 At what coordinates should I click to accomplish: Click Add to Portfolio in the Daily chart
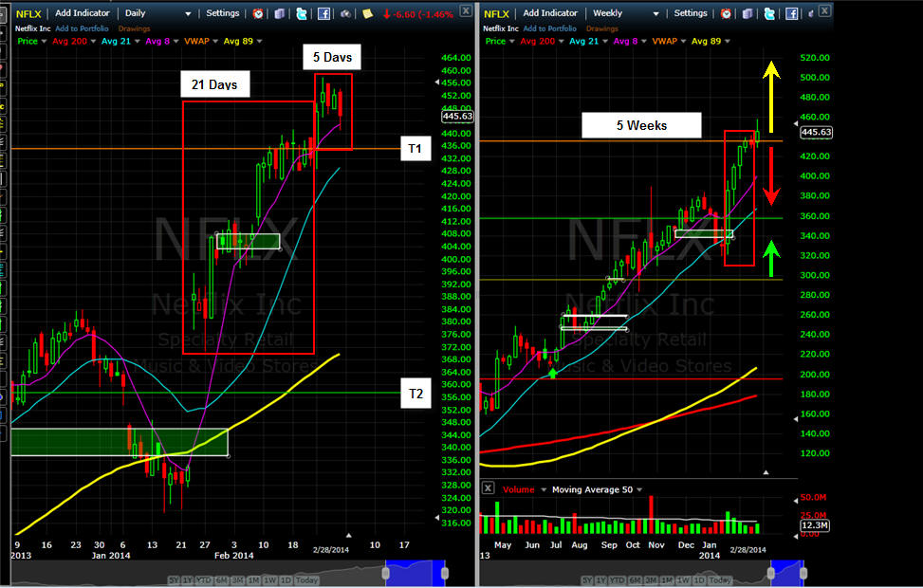pyautogui.click(x=82, y=28)
